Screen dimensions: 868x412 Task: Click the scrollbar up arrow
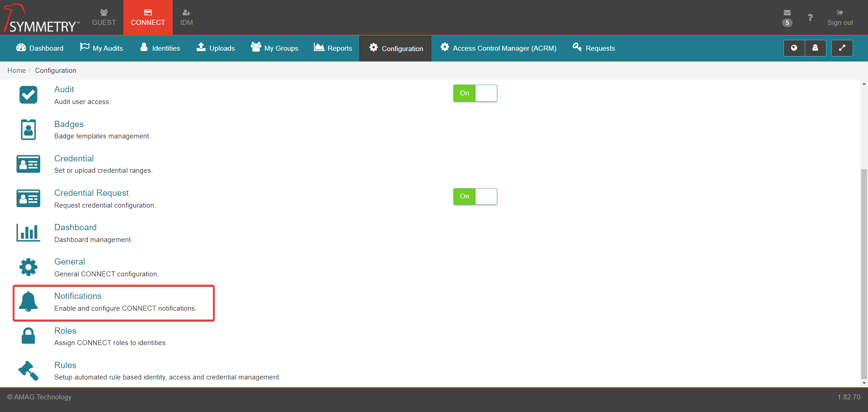tap(864, 84)
